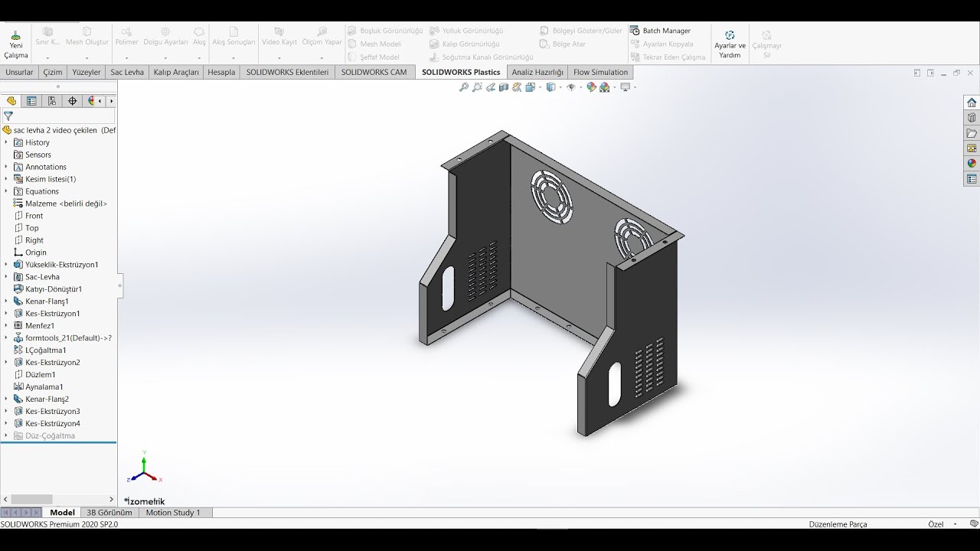The width and height of the screenshot is (980, 551).
Task: Open the SOLIDWORKS Eklentileri tab
Action: click(287, 73)
